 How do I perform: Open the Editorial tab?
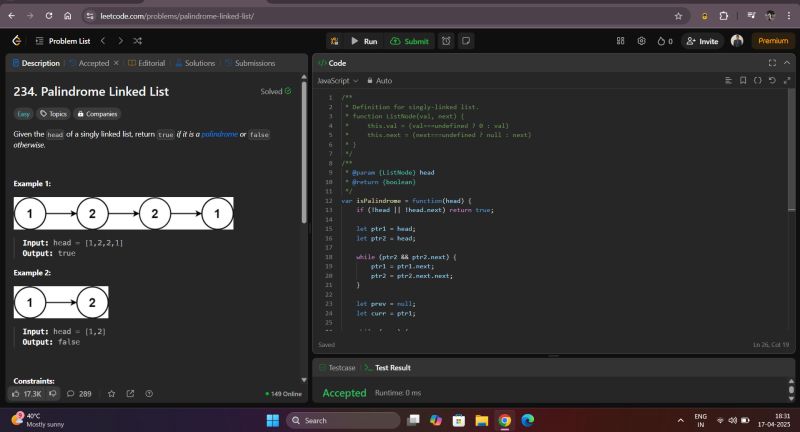[x=146, y=63]
